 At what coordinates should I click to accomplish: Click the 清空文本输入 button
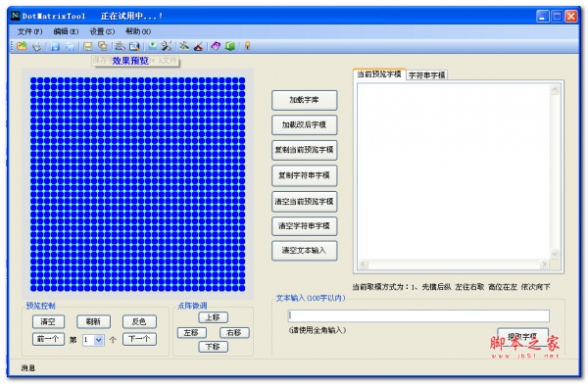click(304, 251)
